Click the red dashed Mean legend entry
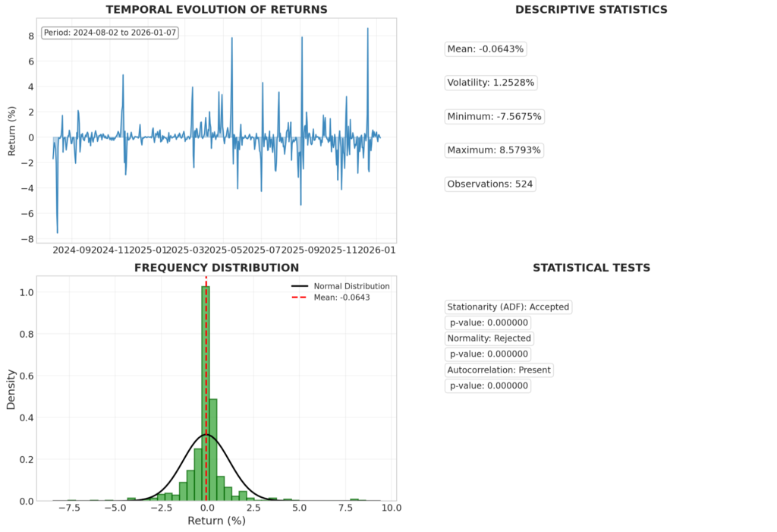This screenshot has width=777, height=532. point(341,297)
